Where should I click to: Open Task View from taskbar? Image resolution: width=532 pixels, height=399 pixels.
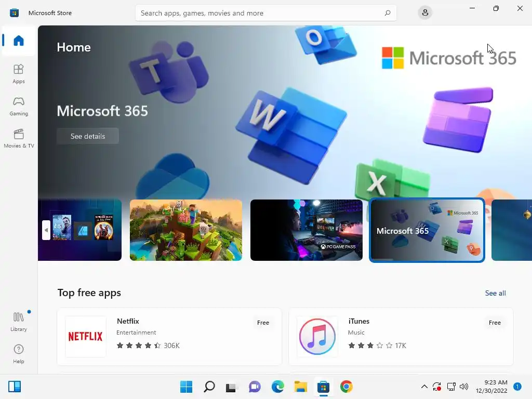point(232,387)
